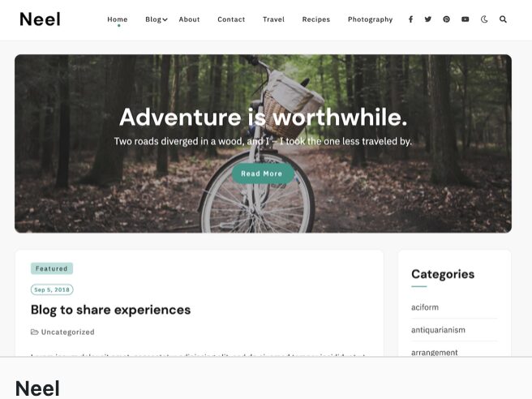Open the Blog to share experiences post

point(110,310)
